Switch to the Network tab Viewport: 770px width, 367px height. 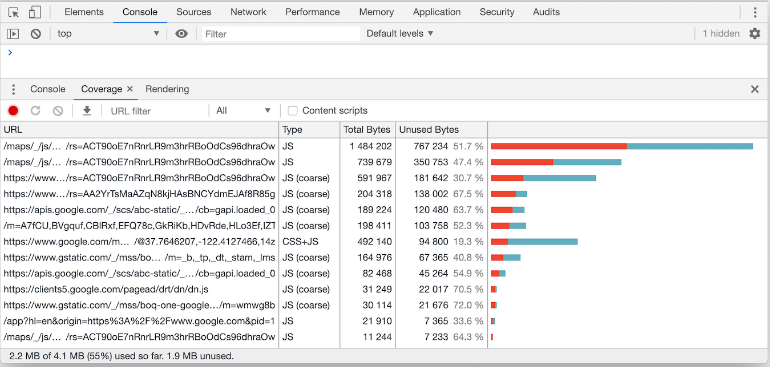[x=248, y=12]
